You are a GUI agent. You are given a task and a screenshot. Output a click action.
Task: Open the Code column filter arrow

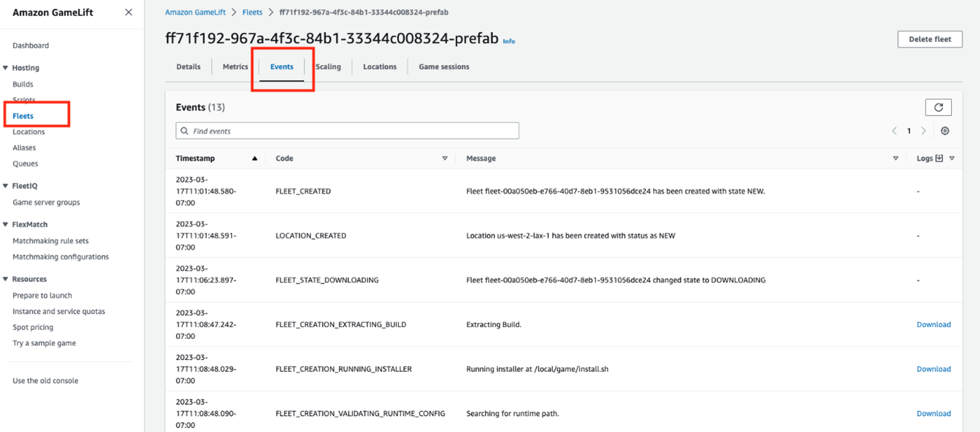coord(445,158)
